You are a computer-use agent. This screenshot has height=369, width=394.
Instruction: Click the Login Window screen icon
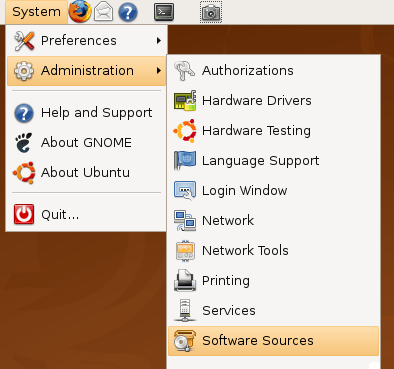[185, 191]
